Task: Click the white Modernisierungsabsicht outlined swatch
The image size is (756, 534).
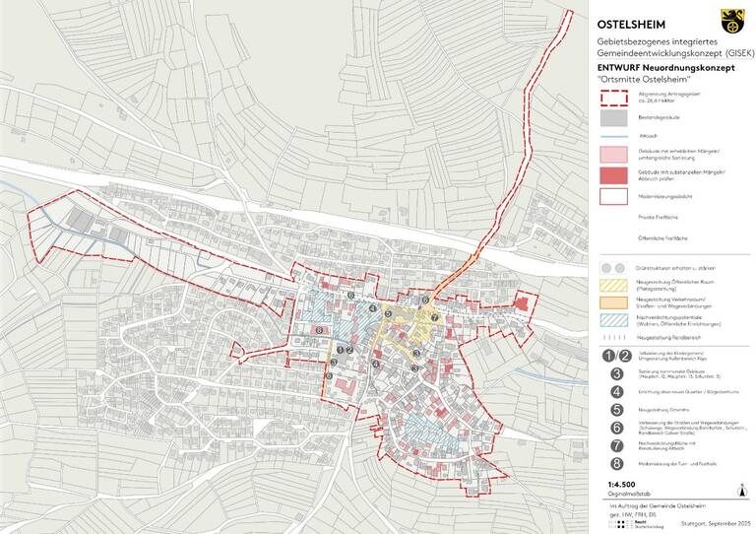Action: 614,196
